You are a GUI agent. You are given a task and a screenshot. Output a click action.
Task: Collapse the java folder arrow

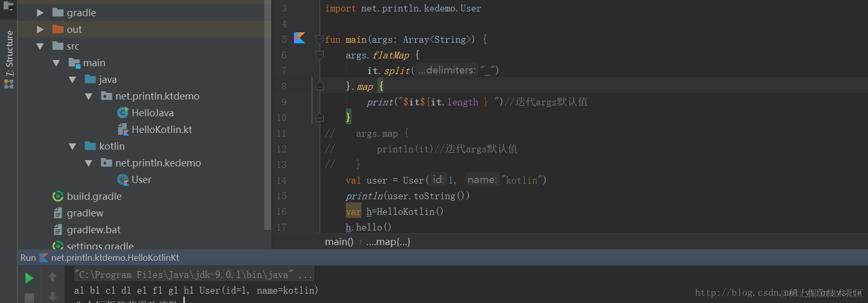tap(73, 79)
